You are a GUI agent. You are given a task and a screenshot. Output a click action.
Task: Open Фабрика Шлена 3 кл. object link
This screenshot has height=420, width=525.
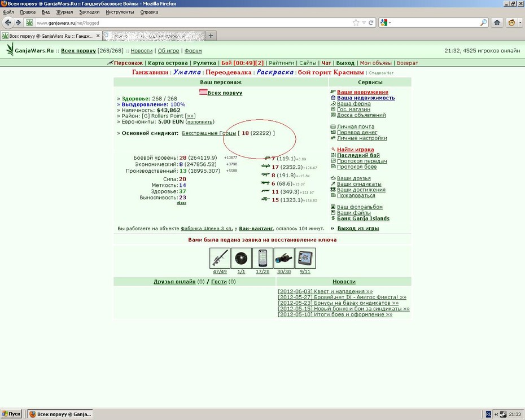tap(207, 229)
